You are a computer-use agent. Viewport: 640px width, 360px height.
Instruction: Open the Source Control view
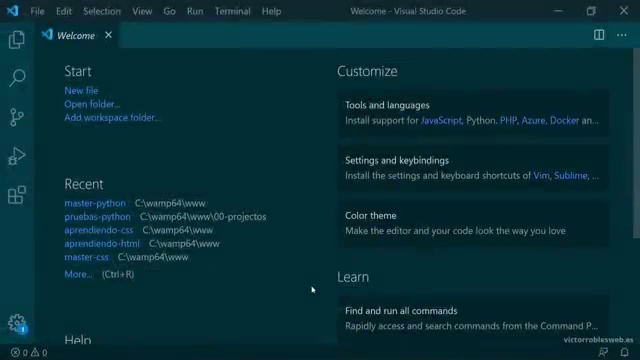(17, 117)
